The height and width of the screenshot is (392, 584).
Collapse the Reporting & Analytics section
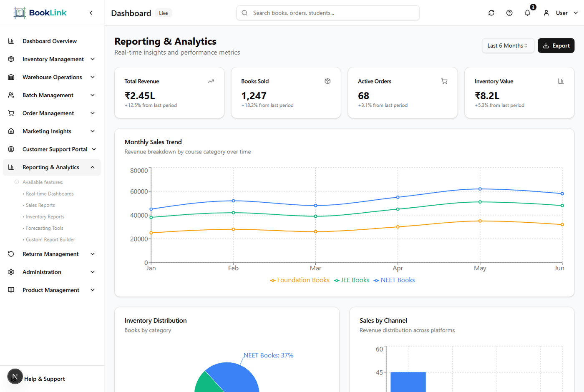click(93, 167)
